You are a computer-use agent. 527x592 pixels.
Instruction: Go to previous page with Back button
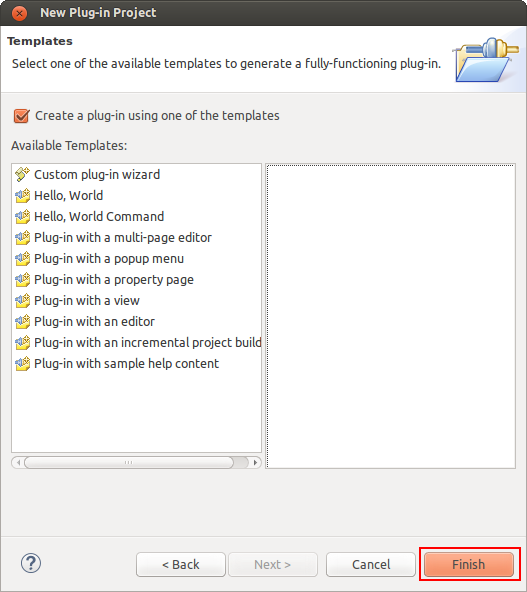(x=181, y=564)
